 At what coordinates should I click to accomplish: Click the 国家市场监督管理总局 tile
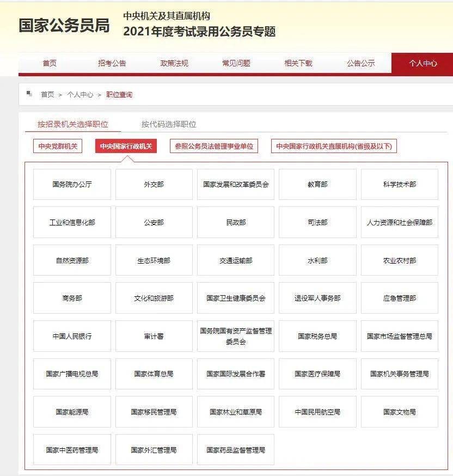pyautogui.click(x=400, y=335)
